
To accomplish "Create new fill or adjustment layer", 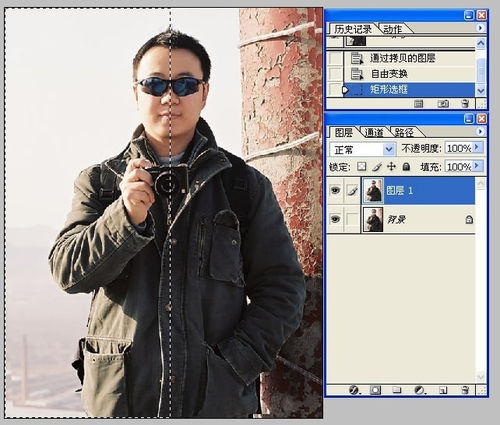I will (419, 390).
